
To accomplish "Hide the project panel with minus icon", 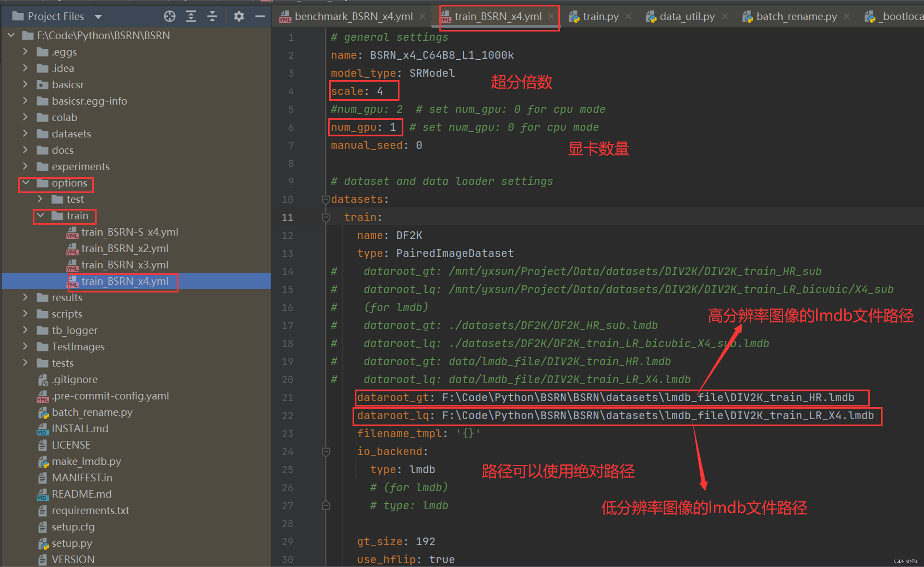I will (x=260, y=16).
